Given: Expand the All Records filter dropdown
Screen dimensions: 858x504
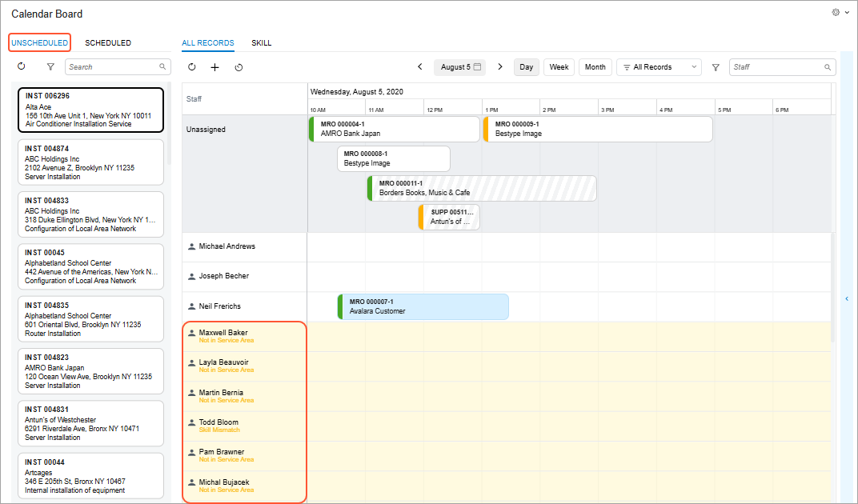Looking at the screenshot, I should [659, 67].
